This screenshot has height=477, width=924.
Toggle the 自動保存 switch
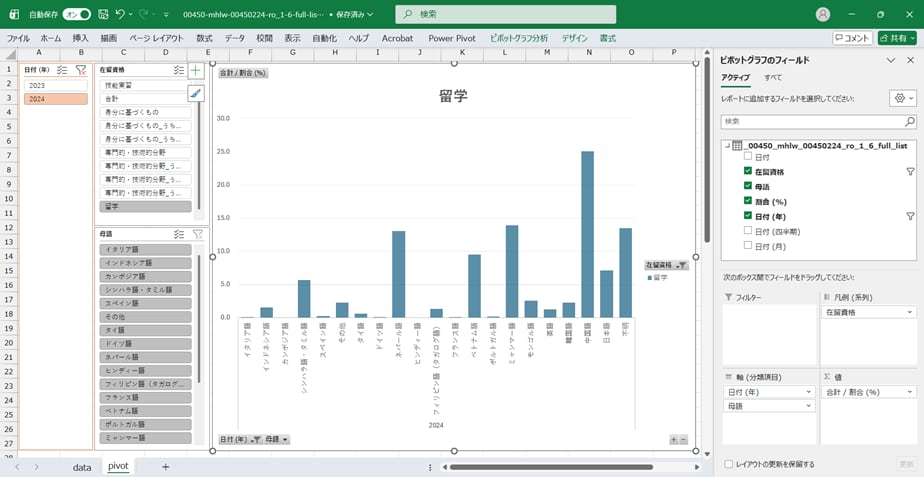(x=76, y=14)
